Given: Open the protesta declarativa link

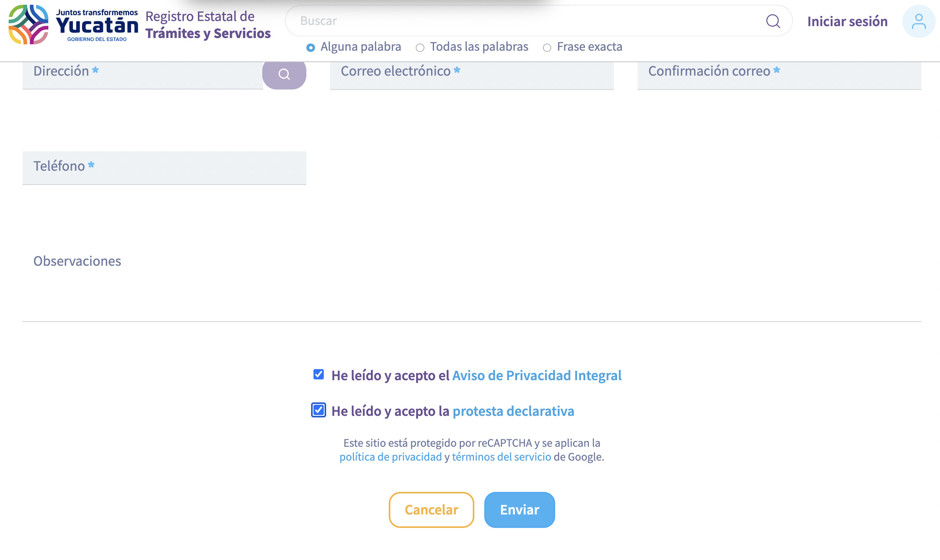Looking at the screenshot, I should [513, 411].
